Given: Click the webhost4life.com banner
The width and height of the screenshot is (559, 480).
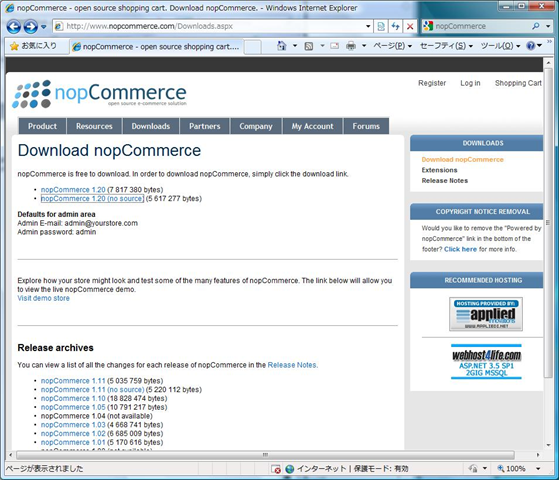Looking at the screenshot, I should [x=486, y=362].
